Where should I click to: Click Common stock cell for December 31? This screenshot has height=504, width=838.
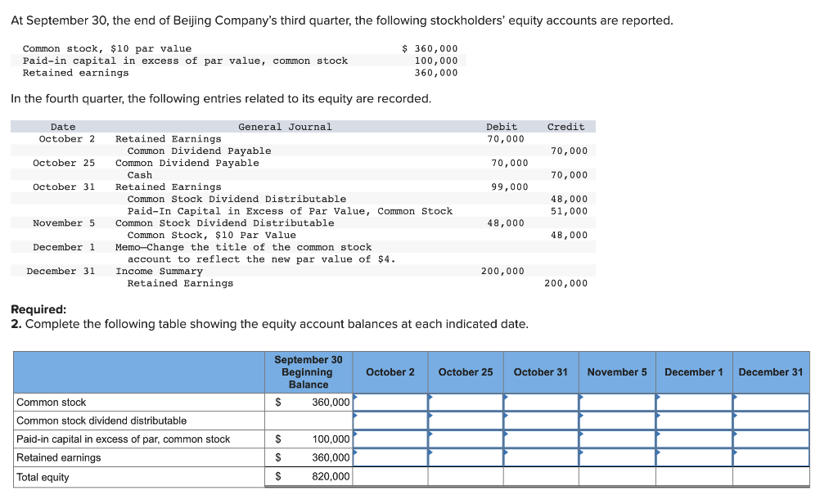[x=771, y=402]
